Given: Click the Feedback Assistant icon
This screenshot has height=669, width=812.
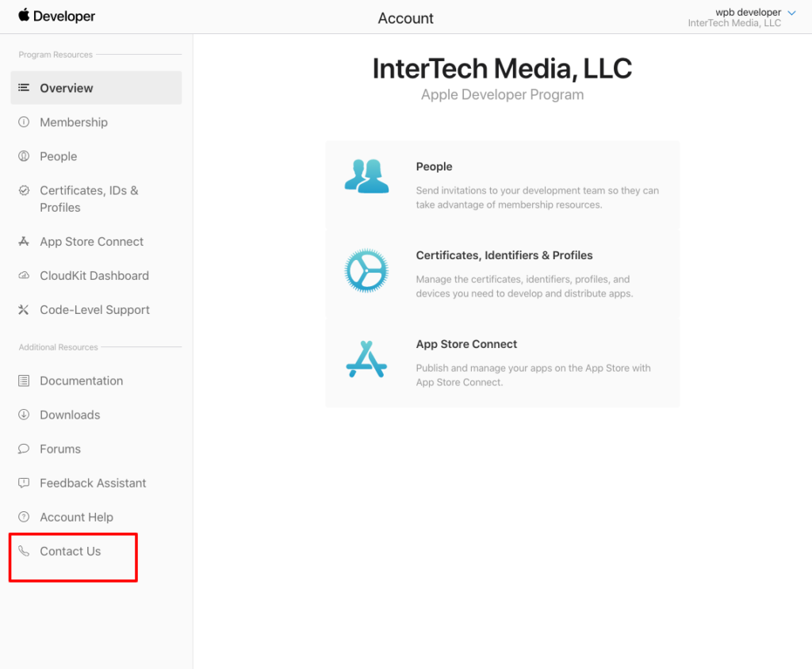Looking at the screenshot, I should [x=24, y=483].
